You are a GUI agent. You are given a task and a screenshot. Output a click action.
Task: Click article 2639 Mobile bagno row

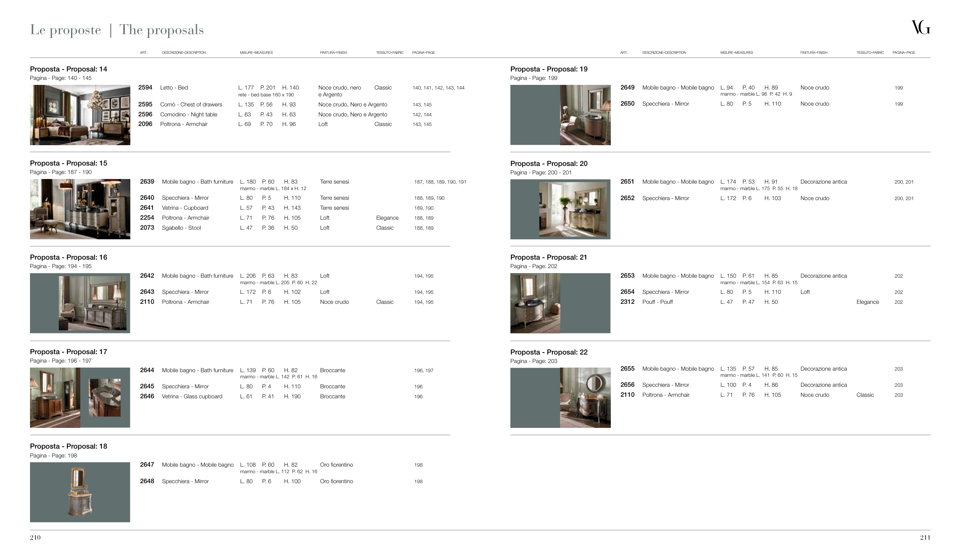tap(147, 182)
